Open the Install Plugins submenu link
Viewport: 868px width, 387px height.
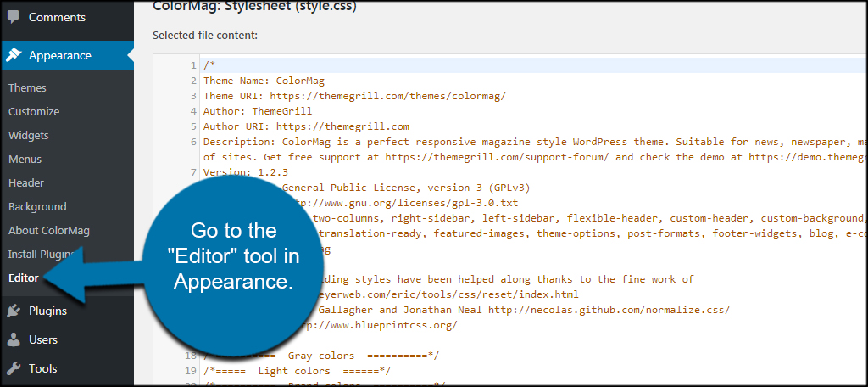(x=42, y=255)
